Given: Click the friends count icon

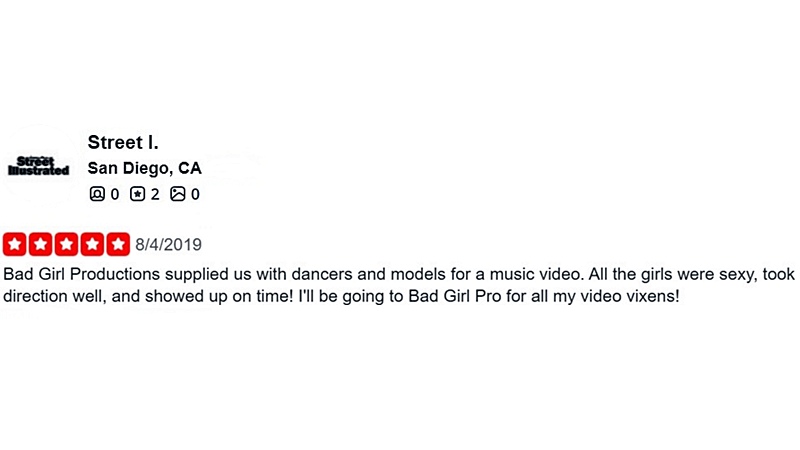Looking at the screenshot, I should coord(97,194).
